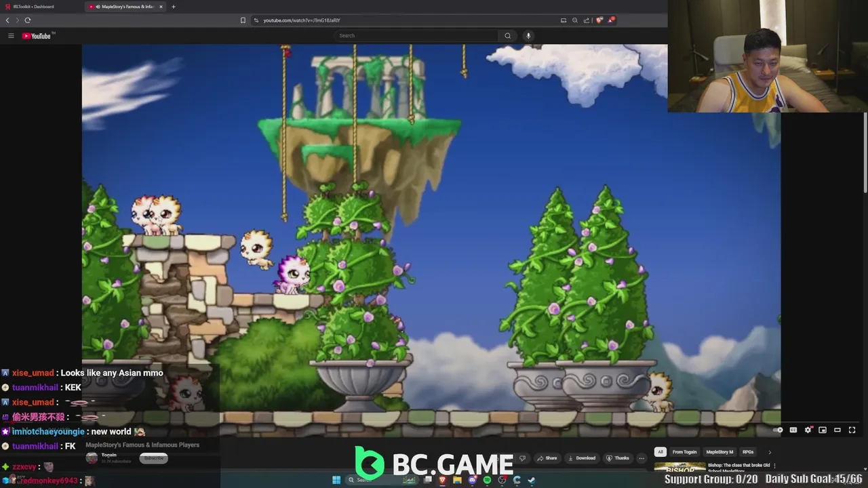Screen dimensions: 868x488
Task: Go back with the browser back arrow
Action: pyautogui.click(x=7, y=20)
